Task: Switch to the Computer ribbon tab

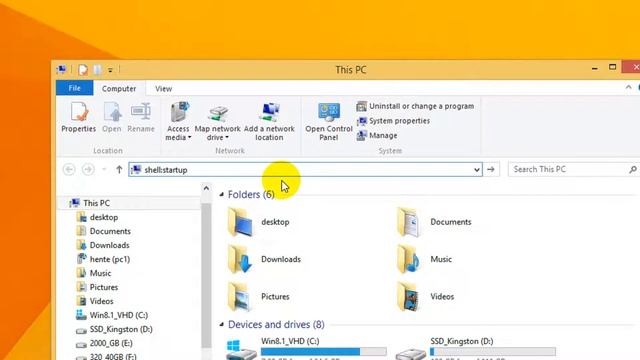Action: [x=119, y=89]
